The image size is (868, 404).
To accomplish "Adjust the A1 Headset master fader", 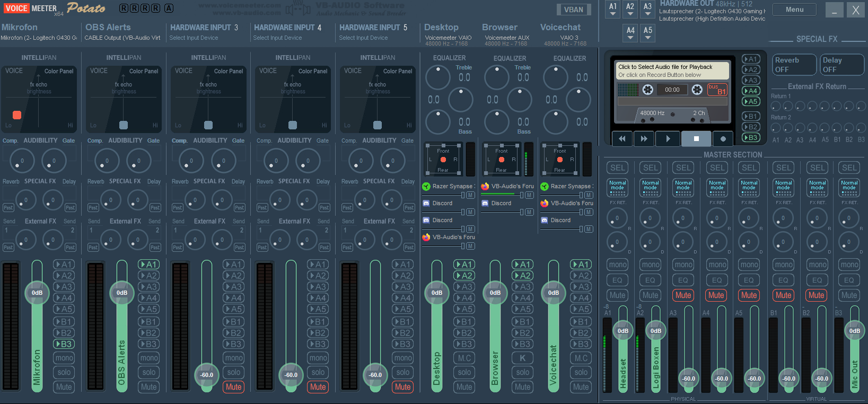I will (x=623, y=331).
